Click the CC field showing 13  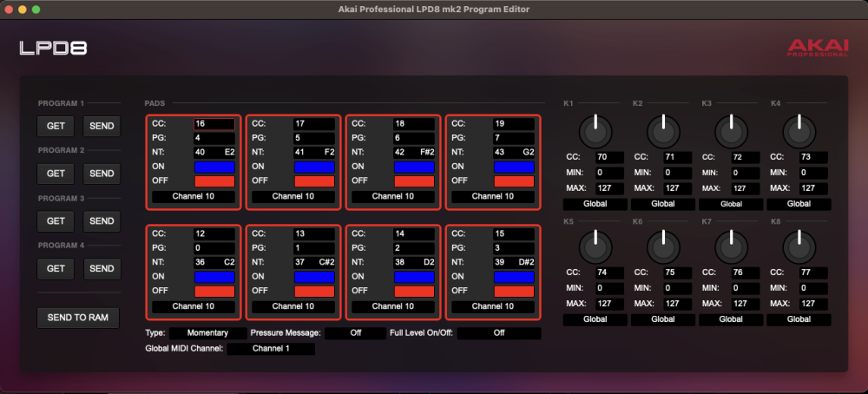coord(314,234)
